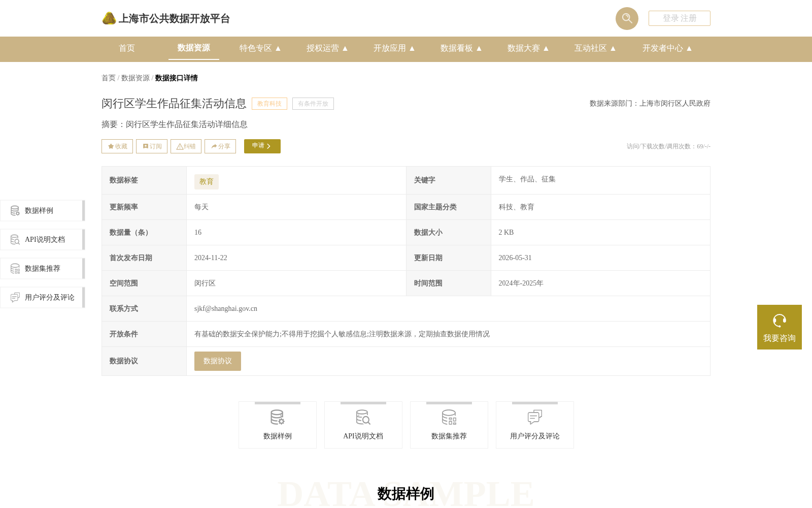This screenshot has height=508, width=812.
Task: Jump to API说明文档 via sidebar label
Action: coord(45,240)
